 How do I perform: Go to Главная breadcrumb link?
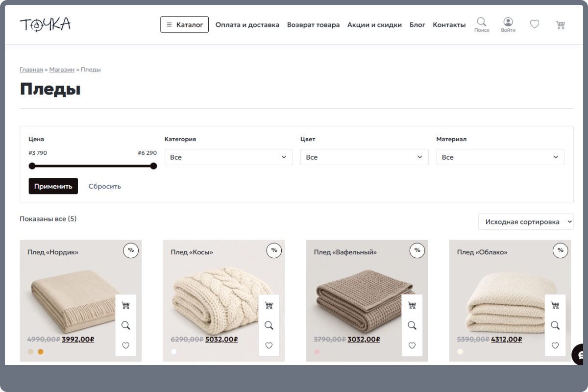[x=31, y=70]
